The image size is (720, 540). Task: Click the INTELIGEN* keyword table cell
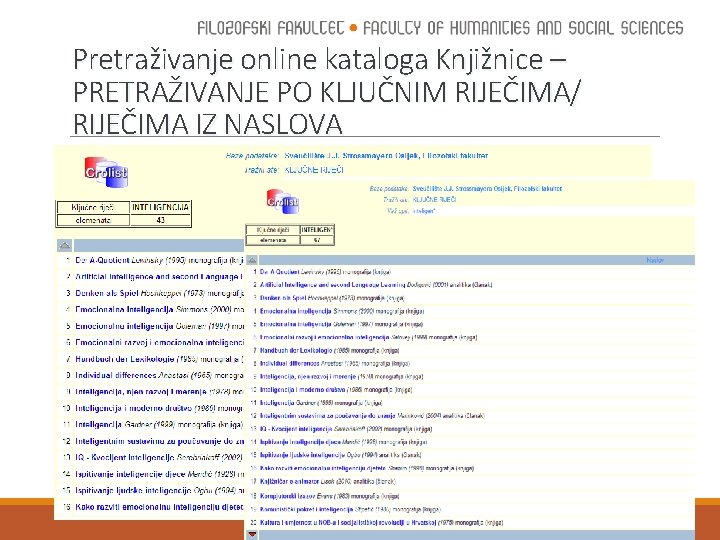coord(317,230)
